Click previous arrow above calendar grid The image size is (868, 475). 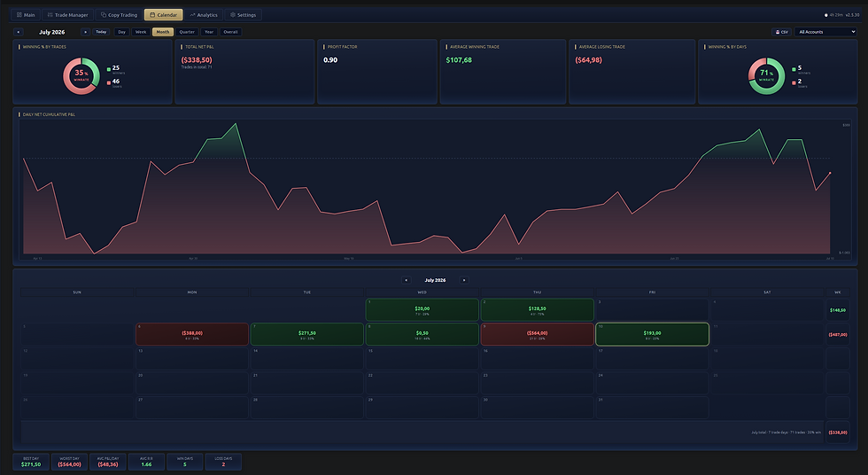coord(407,280)
